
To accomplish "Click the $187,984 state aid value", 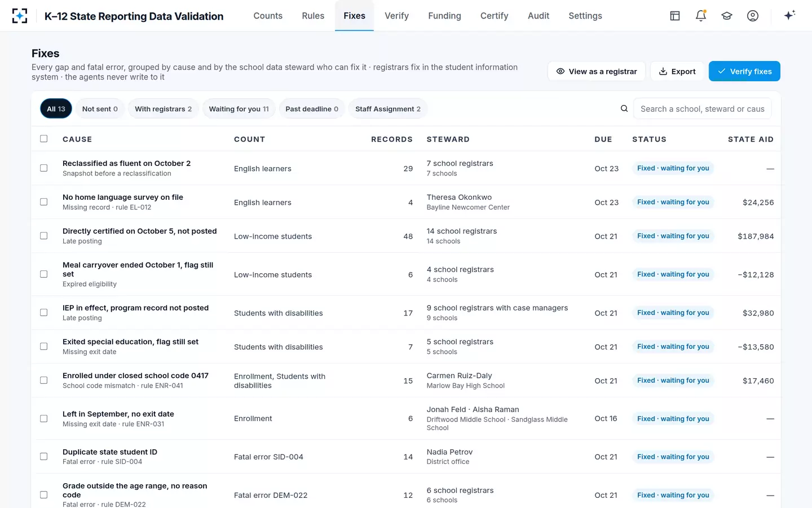I will (756, 236).
